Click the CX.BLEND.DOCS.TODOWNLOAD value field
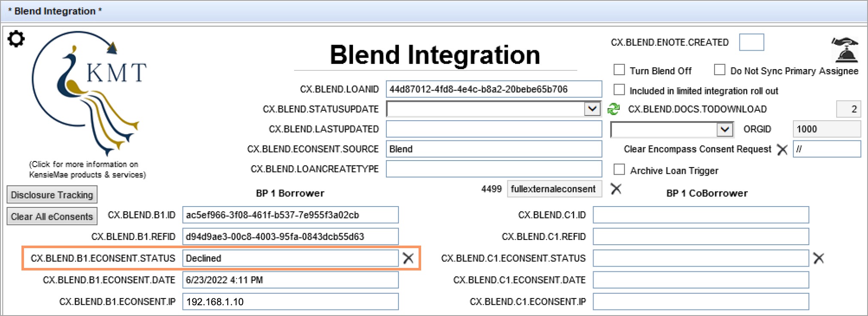 [848, 109]
